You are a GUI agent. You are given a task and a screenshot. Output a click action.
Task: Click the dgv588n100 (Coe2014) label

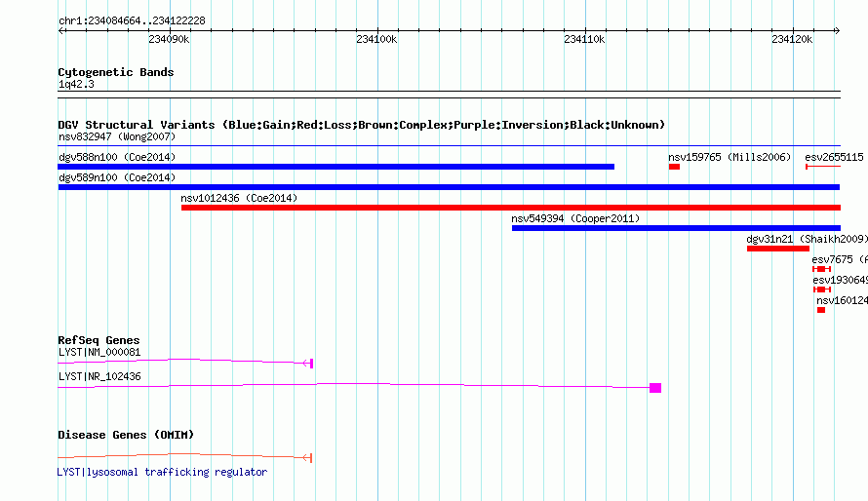(x=117, y=157)
